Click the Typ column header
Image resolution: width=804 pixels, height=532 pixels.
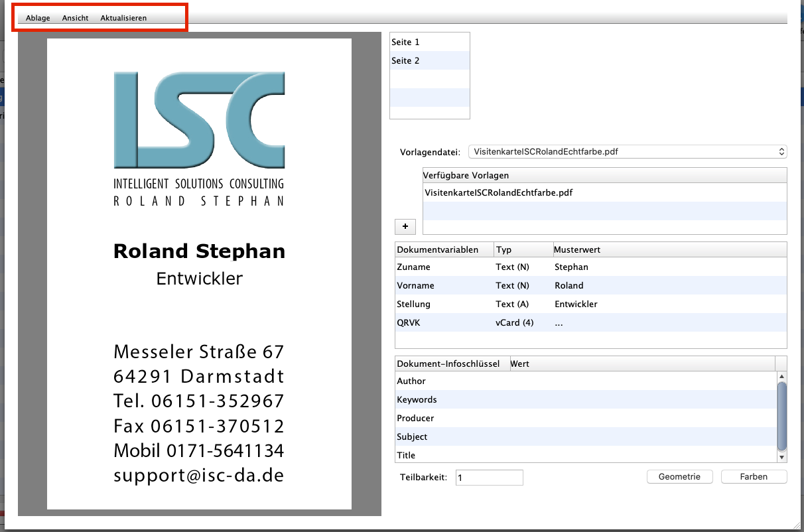(524, 249)
